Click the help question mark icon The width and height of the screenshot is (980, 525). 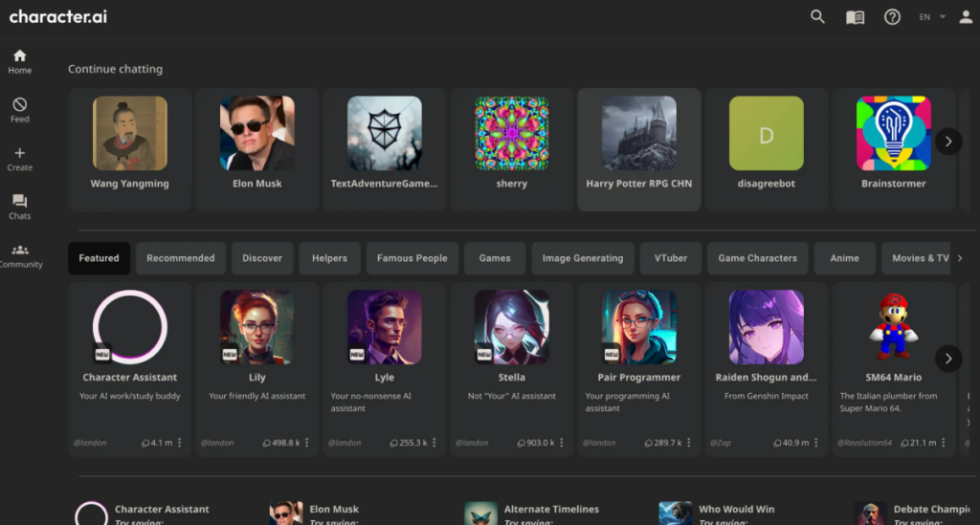point(892,17)
